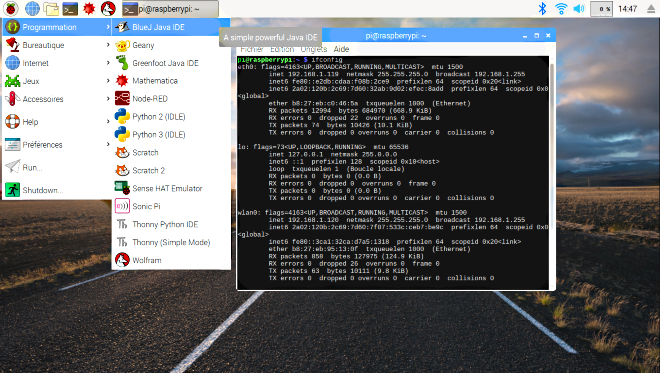Minimize the terminal window
Screen dimensions: 660x373
click(x=525, y=36)
